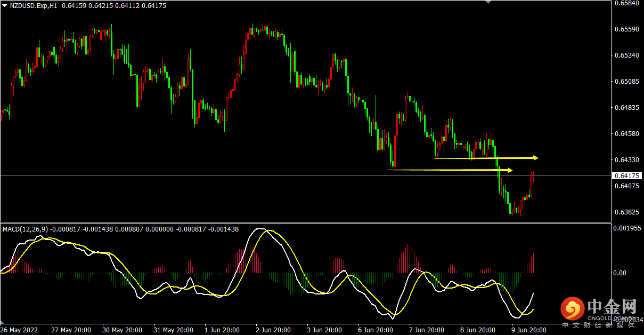This screenshot has width=644, height=335.
Task: Select the upper yellow arrow line
Action: (x=486, y=158)
